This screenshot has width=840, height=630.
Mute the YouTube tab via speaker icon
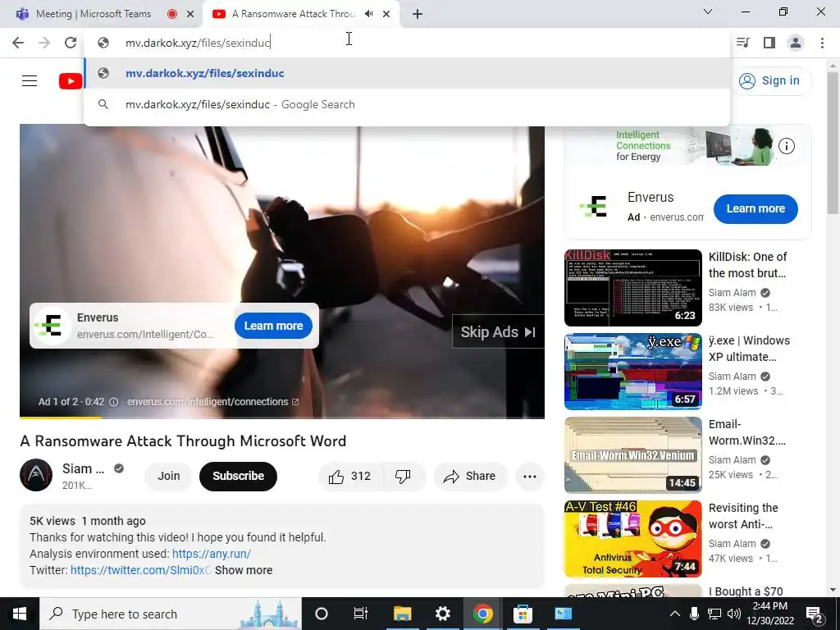pos(368,14)
